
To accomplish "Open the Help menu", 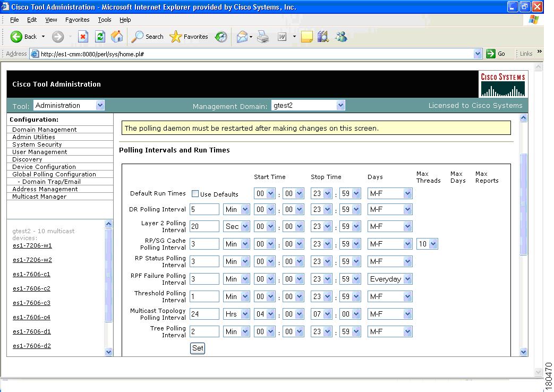I will (125, 20).
